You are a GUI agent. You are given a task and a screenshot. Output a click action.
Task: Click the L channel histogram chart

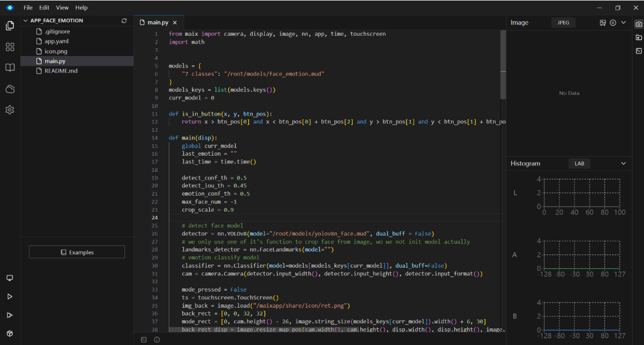click(581, 193)
